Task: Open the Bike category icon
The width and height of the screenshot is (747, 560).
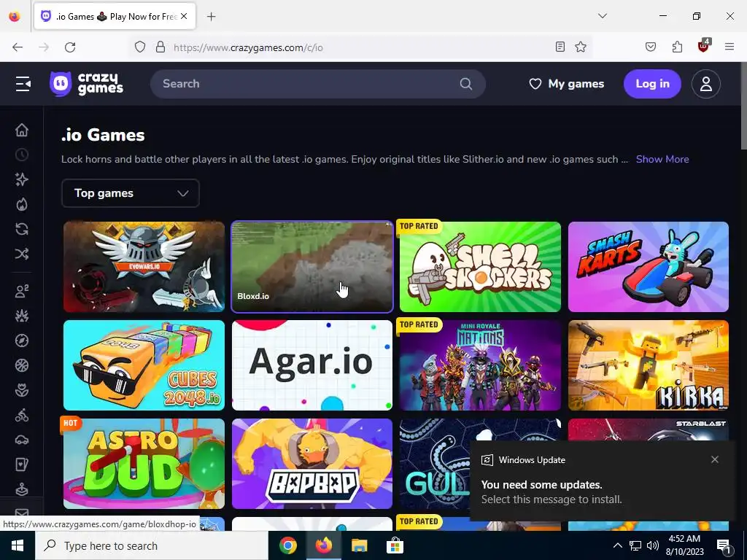Action: tap(22, 415)
